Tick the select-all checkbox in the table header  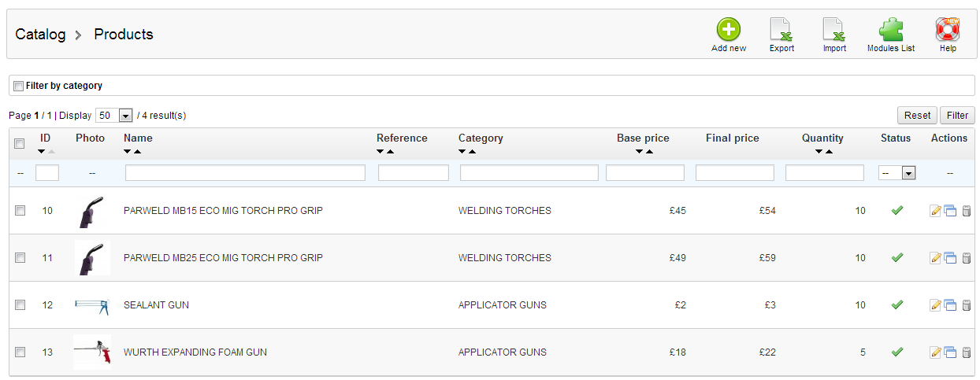click(x=20, y=143)
